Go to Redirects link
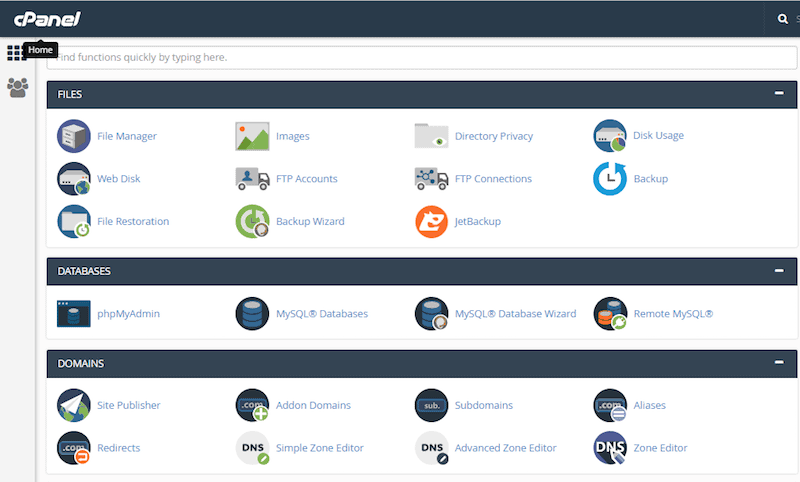 pos(118,448)
